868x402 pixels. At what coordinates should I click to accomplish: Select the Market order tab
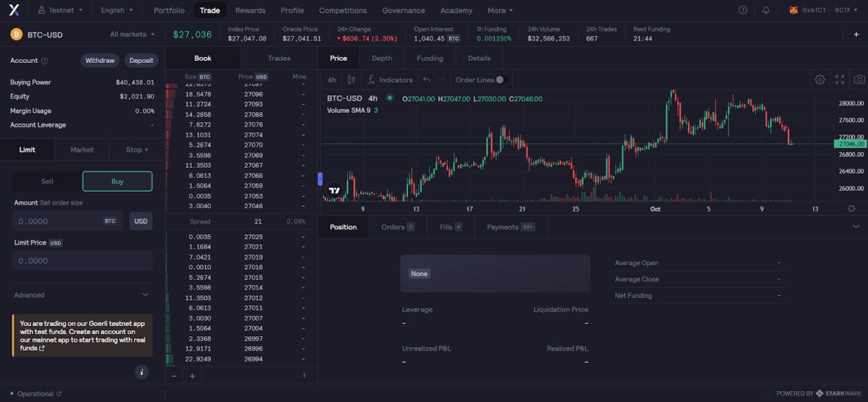[82, 150]
